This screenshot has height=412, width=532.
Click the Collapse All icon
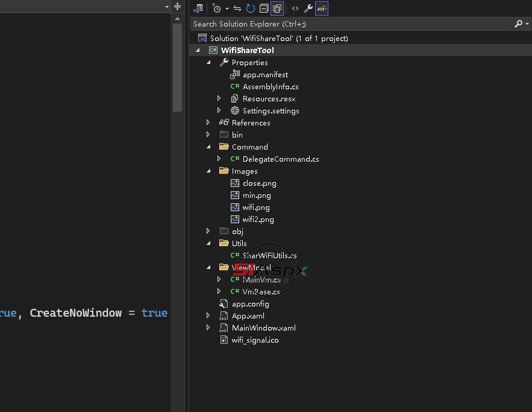tap(264, 8)
